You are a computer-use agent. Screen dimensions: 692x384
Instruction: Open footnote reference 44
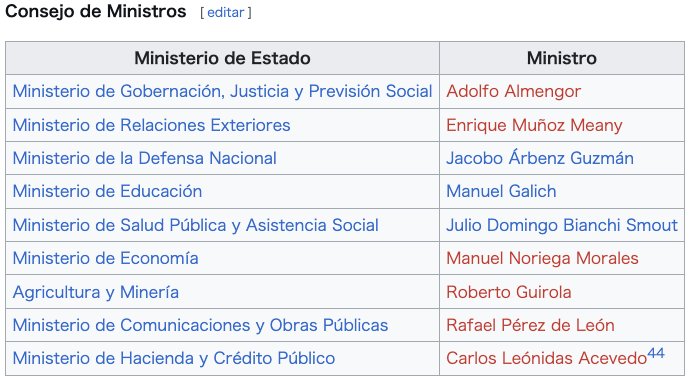[x=656, y=353]
